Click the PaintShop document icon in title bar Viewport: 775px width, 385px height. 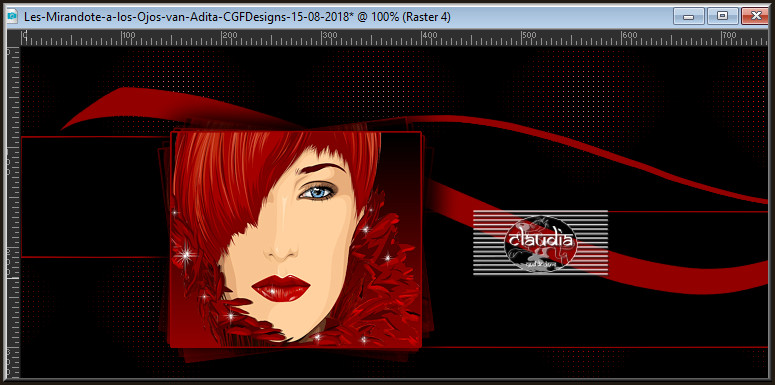click(12, 16)
